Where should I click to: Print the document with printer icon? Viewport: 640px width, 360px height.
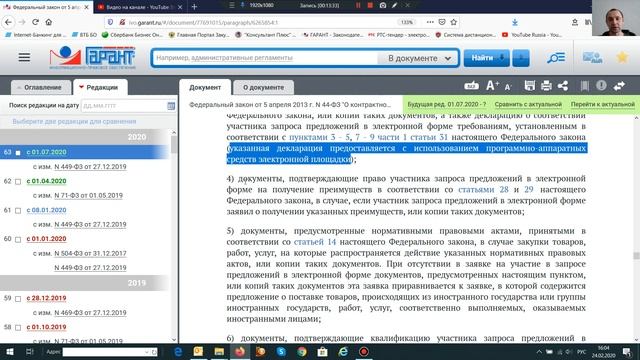point(546,86)
